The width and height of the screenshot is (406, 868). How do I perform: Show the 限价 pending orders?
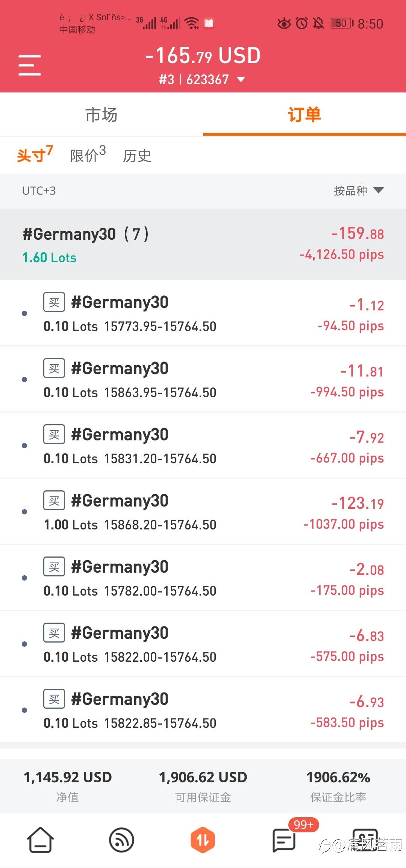tap(88, 155)
